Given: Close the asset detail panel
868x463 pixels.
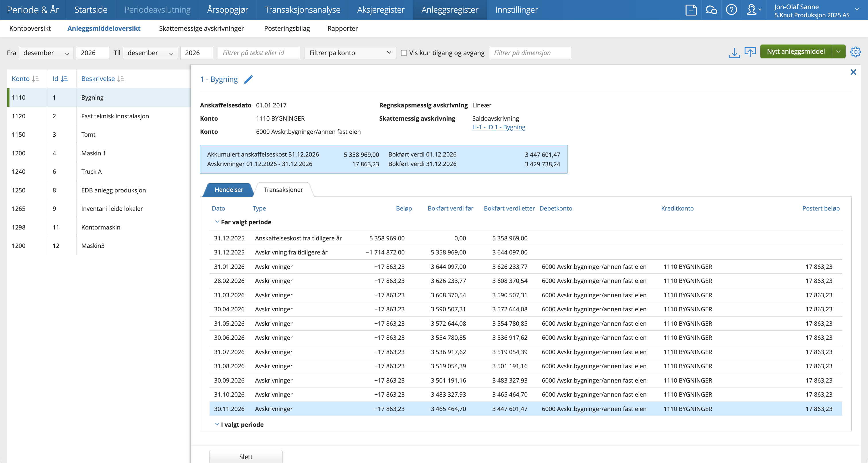Looking at the screenshot, I should click(x=853, y=72).
